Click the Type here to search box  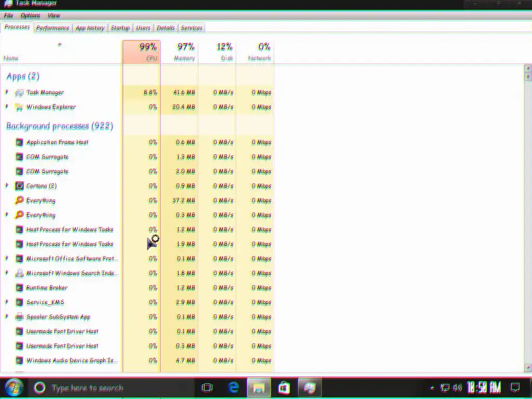(112, 388)
